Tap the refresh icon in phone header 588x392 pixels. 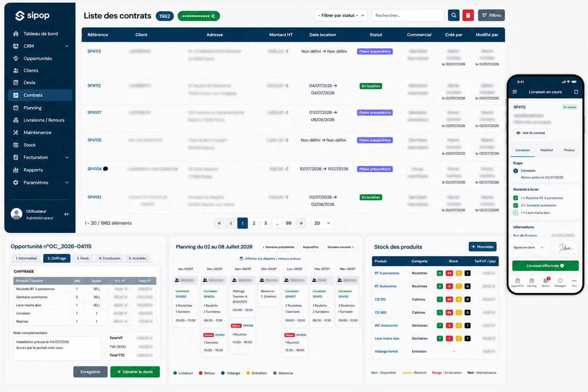576,92
